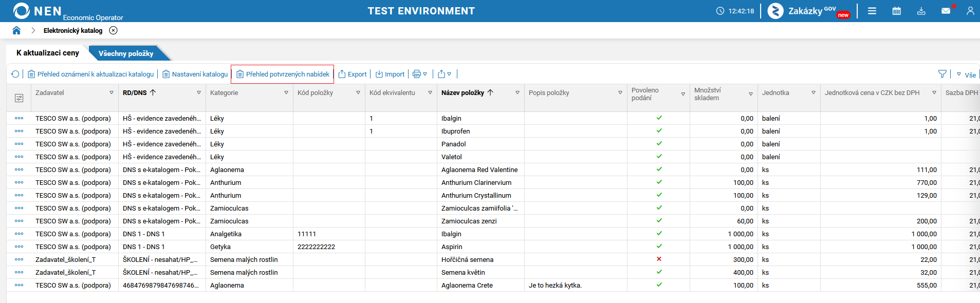Refresh the catalog list
980x303 pixels.
click(x=15, y=74)
